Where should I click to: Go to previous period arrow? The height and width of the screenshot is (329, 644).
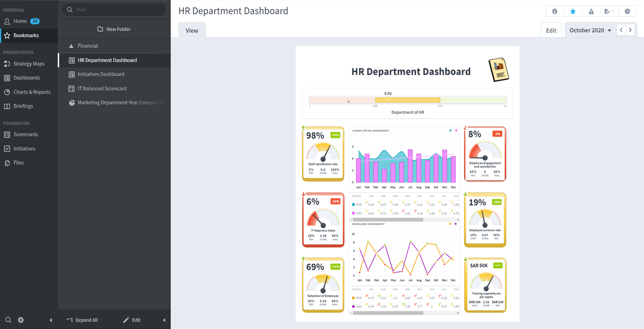621,30
